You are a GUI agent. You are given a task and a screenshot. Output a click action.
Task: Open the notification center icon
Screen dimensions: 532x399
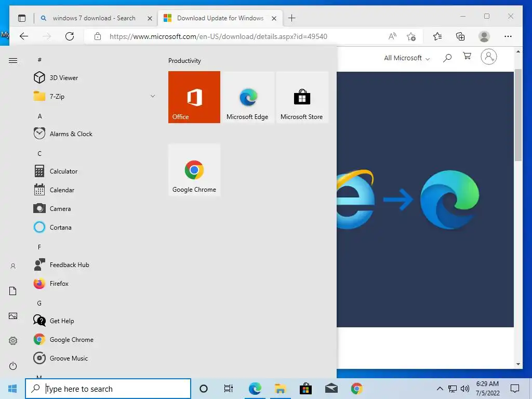[x=515, y=389]
